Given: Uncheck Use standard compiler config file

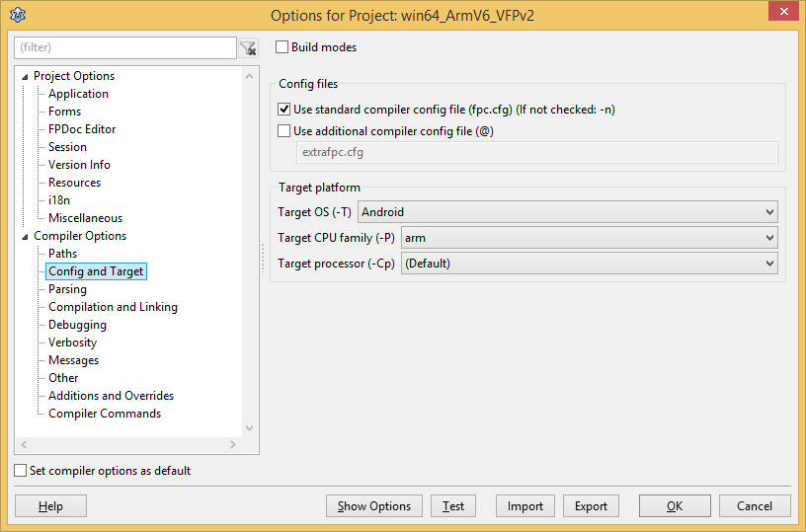Looking at the screenshot, I should point(284,110).
